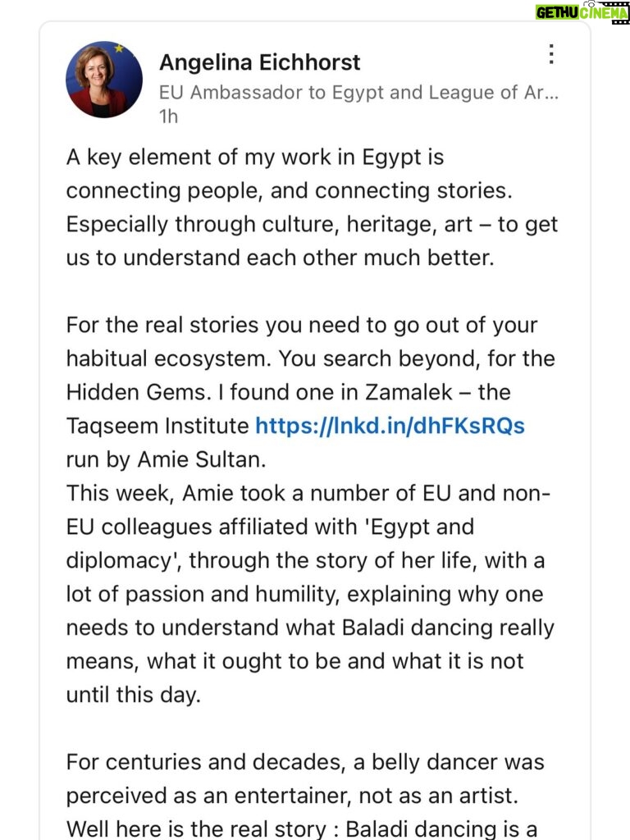Click Angelina Eichhorst's profile photo
The width and height of the screenshot is (630, 840).
point(104,80)
